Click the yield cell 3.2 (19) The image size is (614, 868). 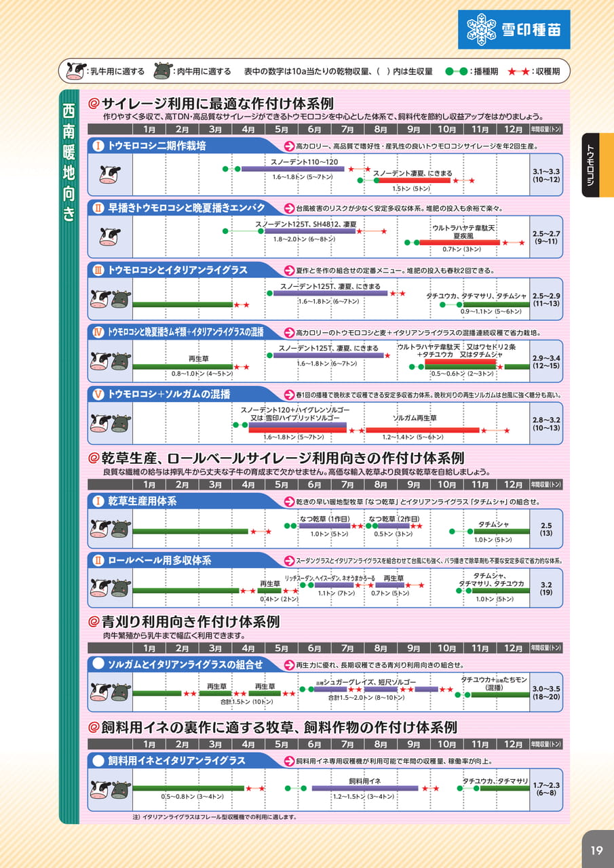(x=546, y=587)
